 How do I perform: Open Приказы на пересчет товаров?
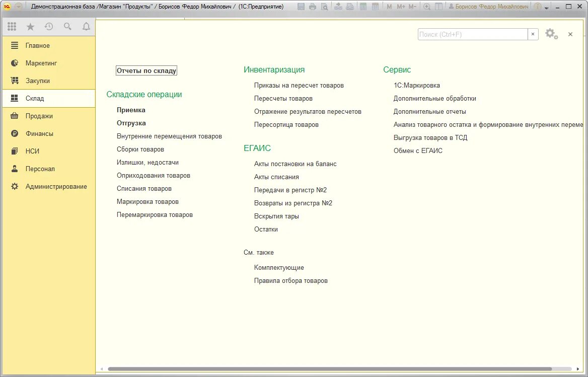pyautogui.click(x=299, y=85)
